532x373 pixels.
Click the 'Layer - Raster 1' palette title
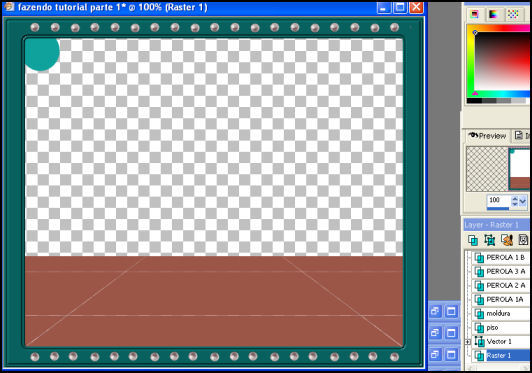coord(491,225)
